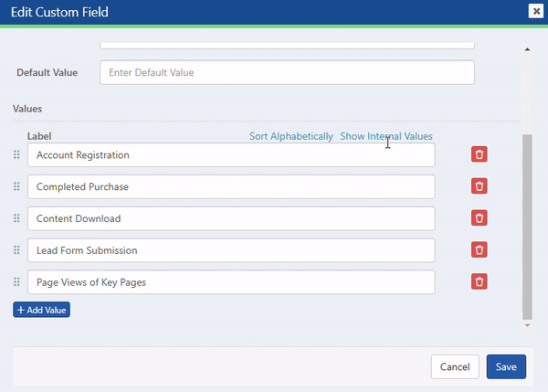The height and width of the screenshot is (392, 548).
Task: Save the custom field changes
Action: (x=506, y=366)
